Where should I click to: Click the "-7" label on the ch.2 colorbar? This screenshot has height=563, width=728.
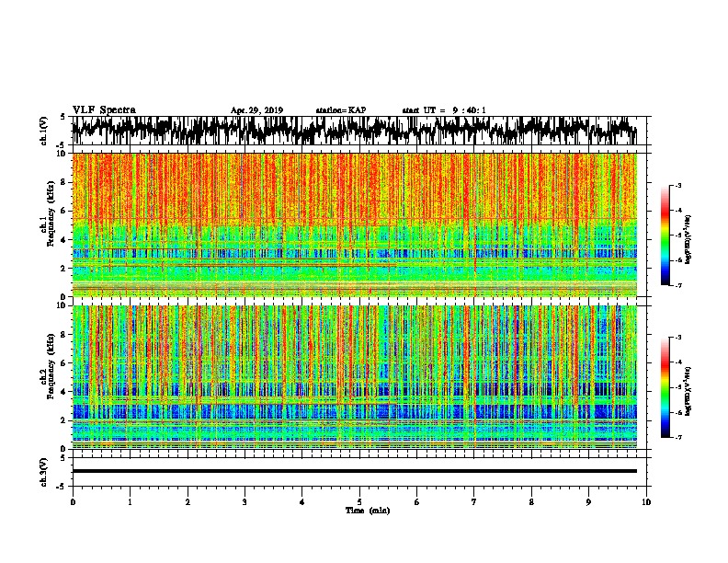click(677, 437)
